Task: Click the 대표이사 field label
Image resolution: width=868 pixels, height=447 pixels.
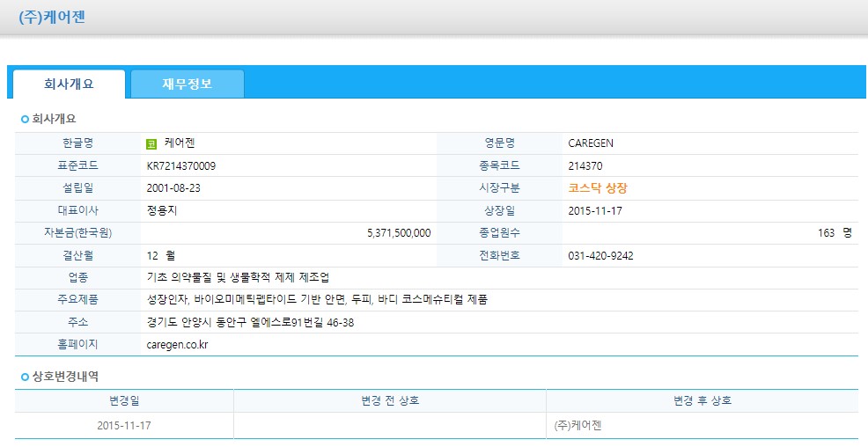Action: [78, 211]
